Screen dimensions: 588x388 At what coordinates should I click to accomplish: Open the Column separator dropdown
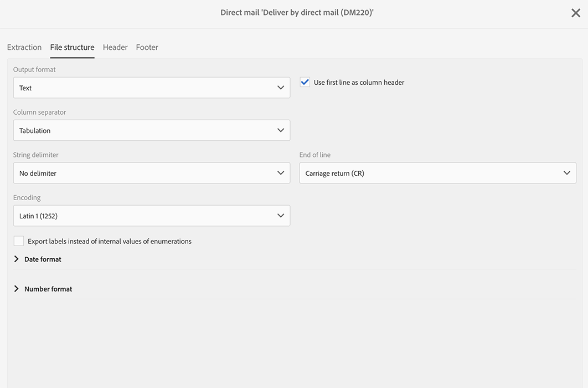[144, 131]
